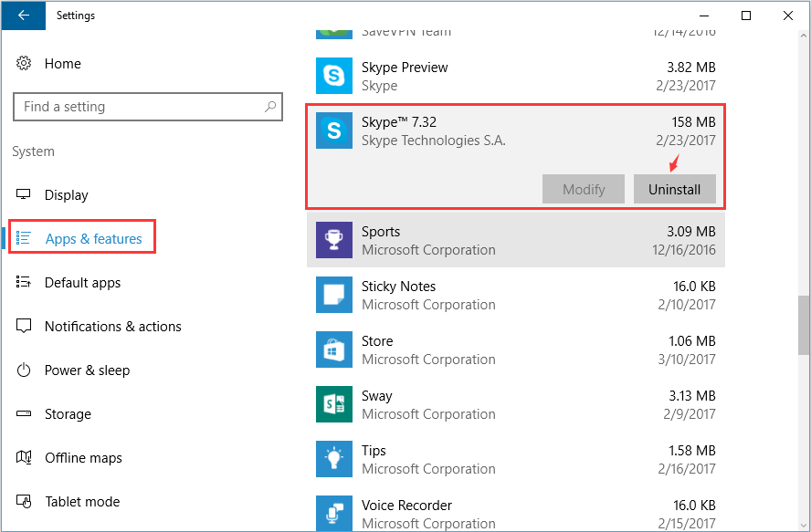This screenshot has width=811, height=532.
Task: Minimize the Settings window
Action: coord(704,16)
